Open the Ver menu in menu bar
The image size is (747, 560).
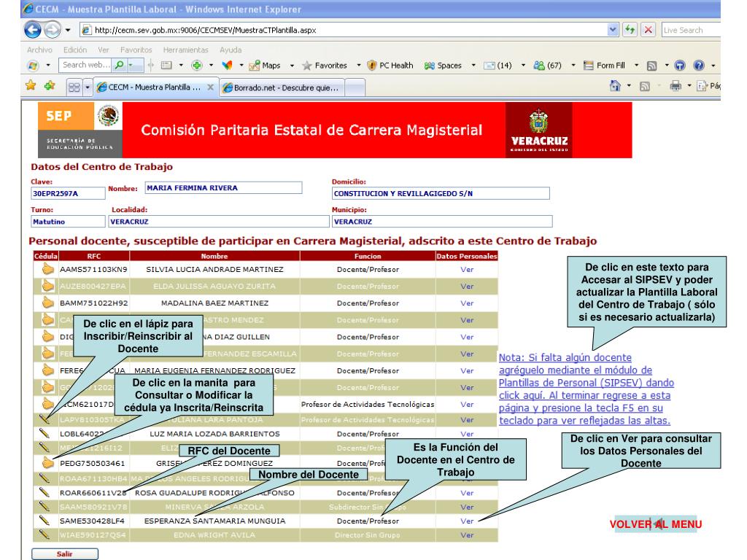(x=104, y=50)
